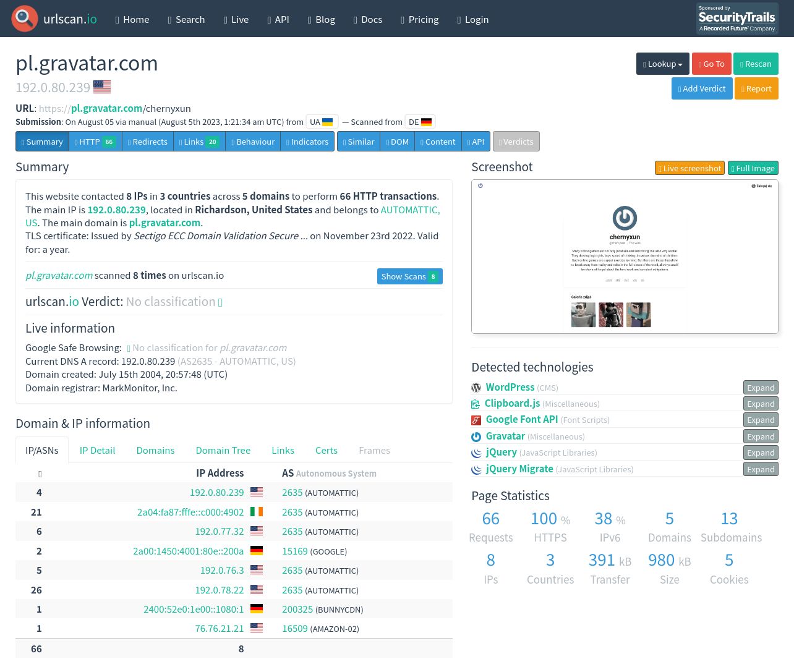Open the Docs nav item
The image size is (794, 672).
(368, 19)
